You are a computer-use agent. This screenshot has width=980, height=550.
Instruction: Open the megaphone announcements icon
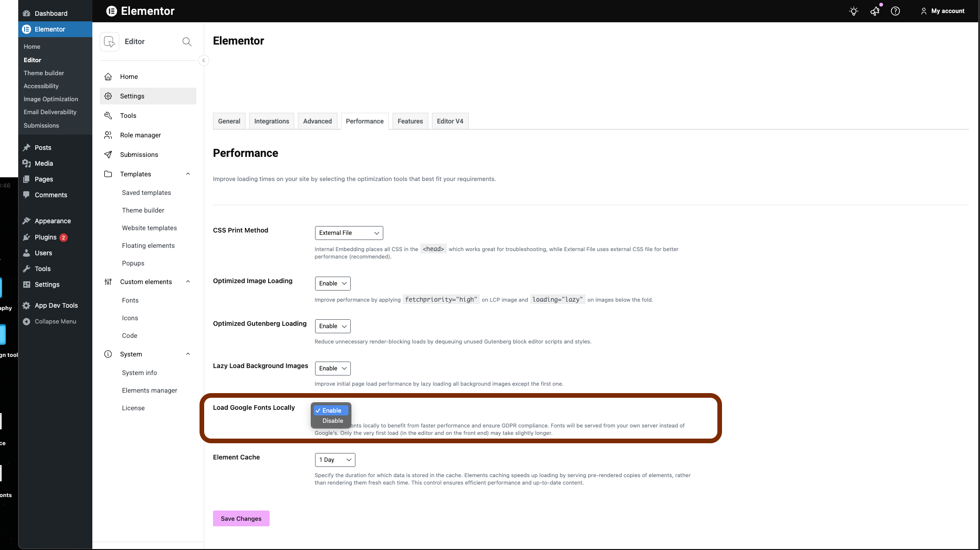pyautogui.click(x=875, y=11)
